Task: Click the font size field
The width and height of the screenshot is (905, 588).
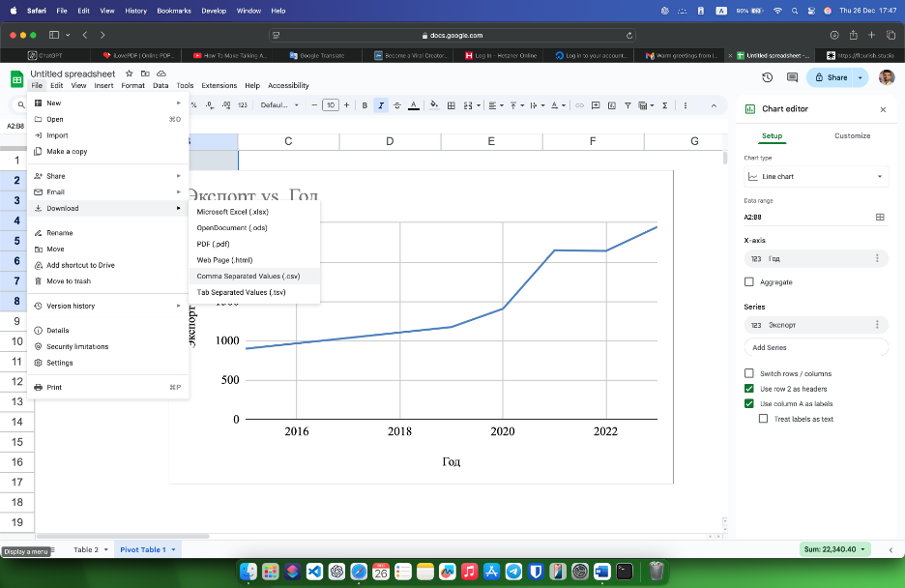Action: tap(330, 105)
